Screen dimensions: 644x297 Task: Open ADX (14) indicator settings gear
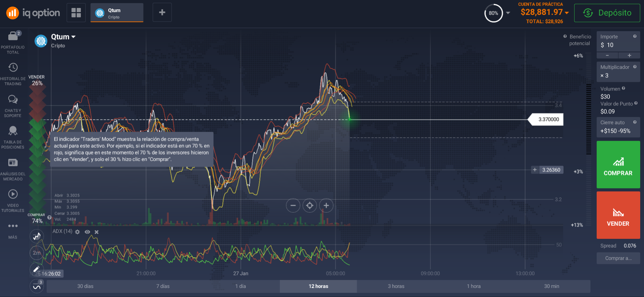click(x=77, y=232)
